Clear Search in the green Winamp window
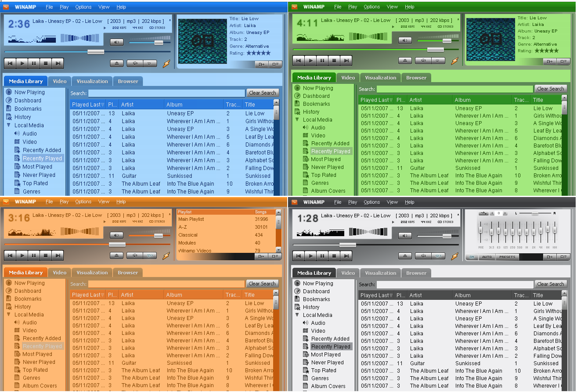 (x=551, y=89)
